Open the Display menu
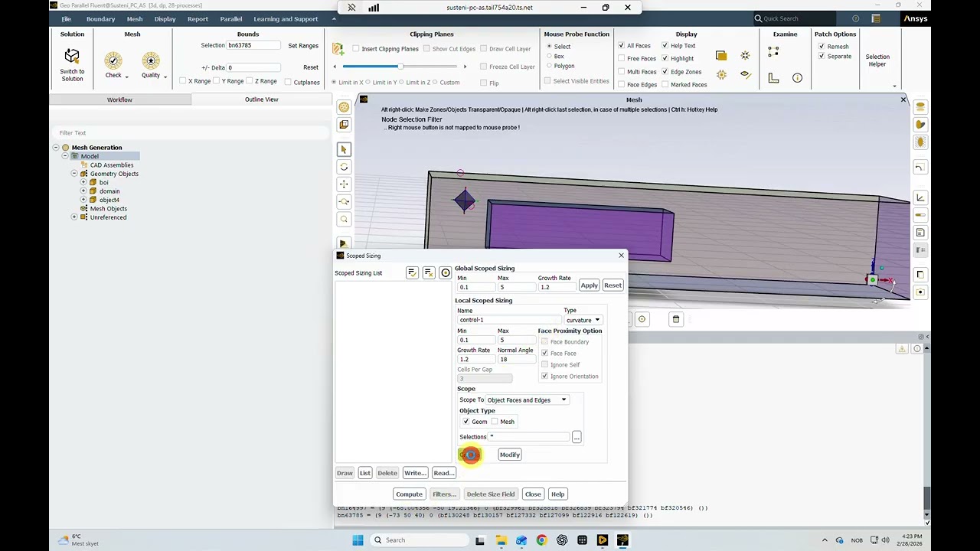 pyautogui.click(x=165, y=19)
